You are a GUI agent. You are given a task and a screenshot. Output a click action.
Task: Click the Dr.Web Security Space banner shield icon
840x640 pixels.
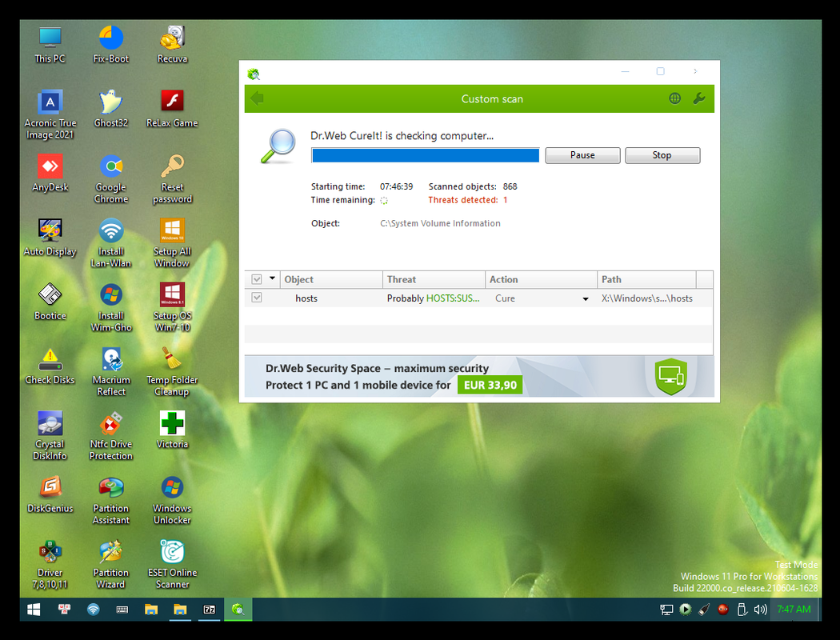tap(670, 377)
